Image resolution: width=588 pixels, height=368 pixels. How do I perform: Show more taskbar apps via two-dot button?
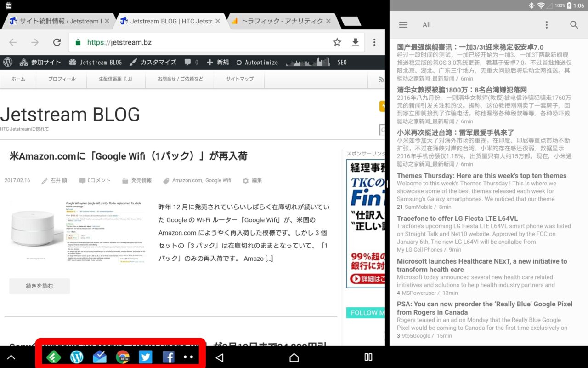click(x=188, y=357)
